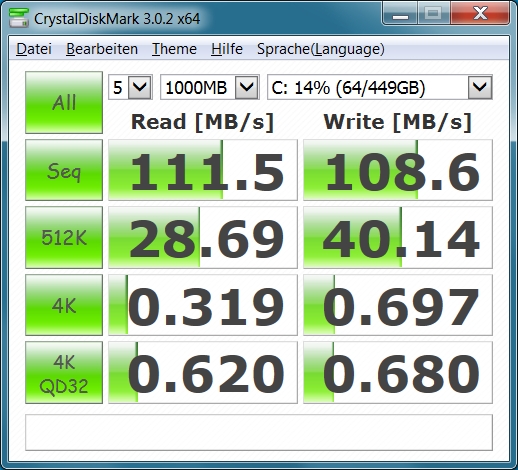Click the Seq write result 108.6
The width and height of the screenshot is (518, 470).
398,170
